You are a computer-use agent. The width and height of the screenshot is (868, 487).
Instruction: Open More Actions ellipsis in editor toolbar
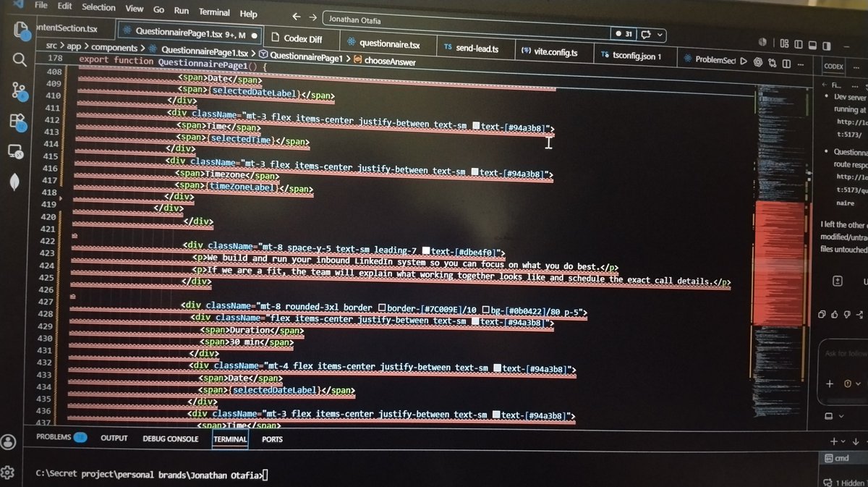pyautogui.click(x=801, y=64)
